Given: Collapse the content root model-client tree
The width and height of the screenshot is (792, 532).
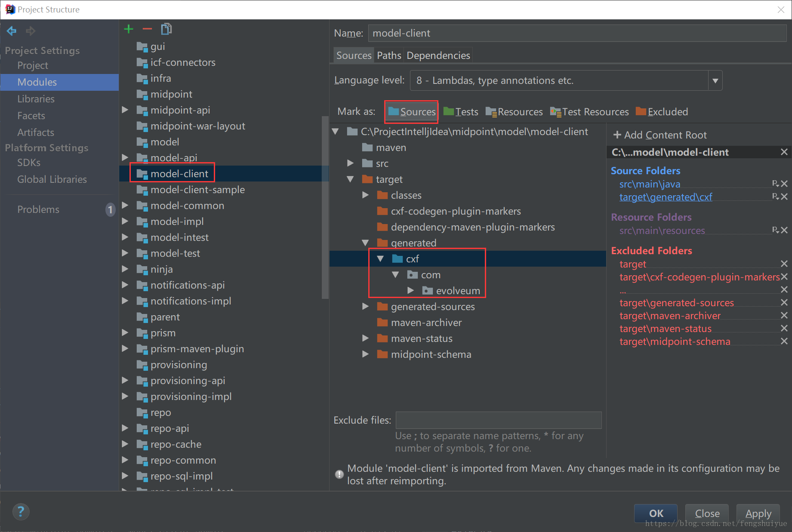Looking at the screenshot, I should [336, 132].
